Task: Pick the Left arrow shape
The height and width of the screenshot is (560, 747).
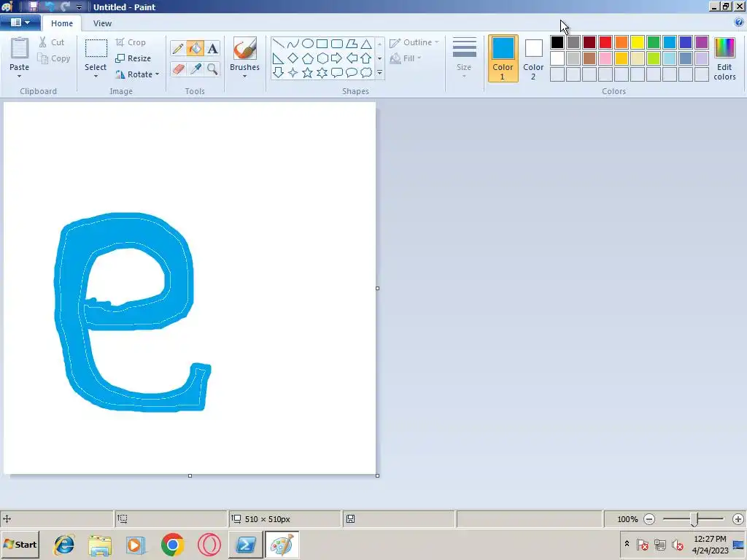Action: click(x=352, y=58)
